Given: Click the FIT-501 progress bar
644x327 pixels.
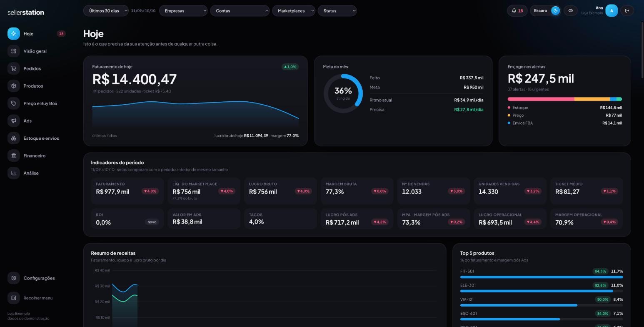Looking at the screenshot, I should (542, 277).
